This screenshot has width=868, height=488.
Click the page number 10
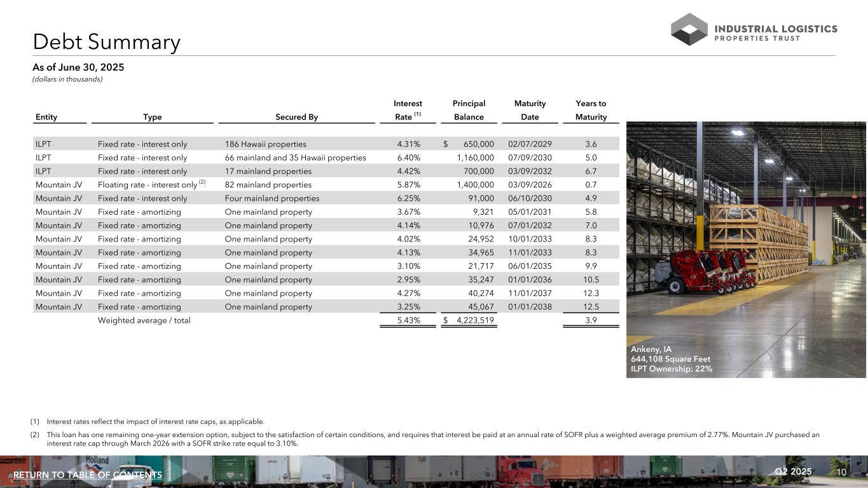pos(841,471)
